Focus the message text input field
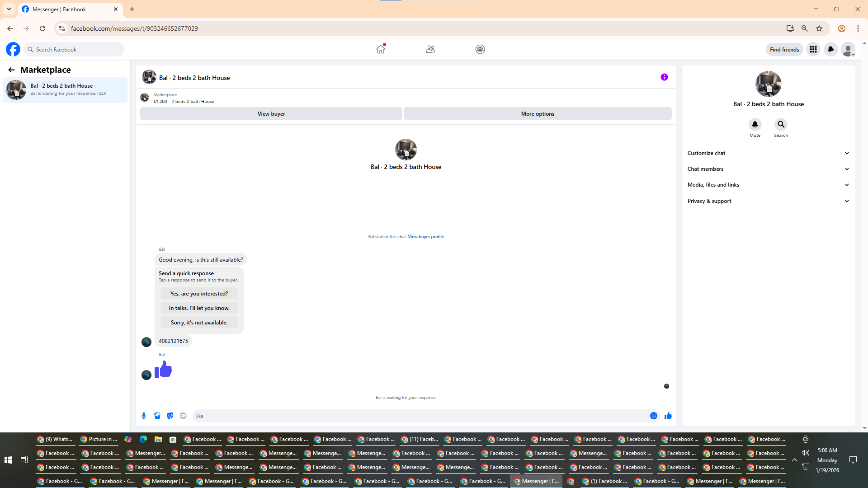 point(420,416)
